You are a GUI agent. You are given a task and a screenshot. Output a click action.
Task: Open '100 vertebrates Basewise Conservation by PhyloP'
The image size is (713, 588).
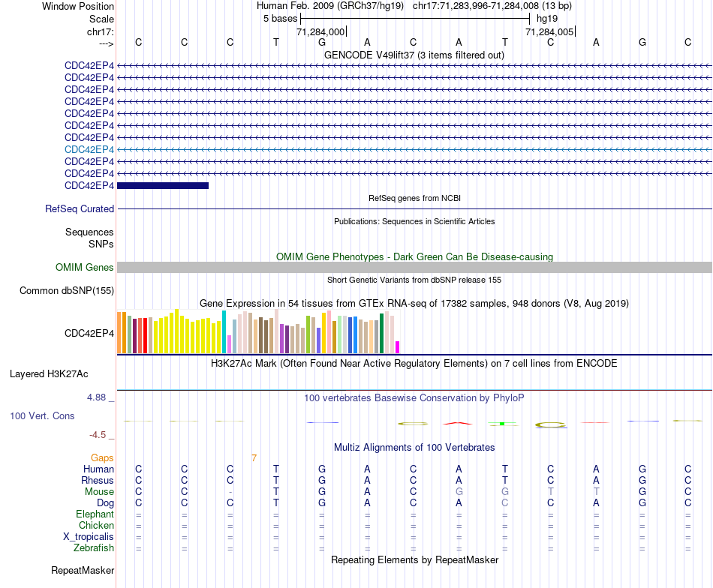pyautogui.click(x=414, y=398)
